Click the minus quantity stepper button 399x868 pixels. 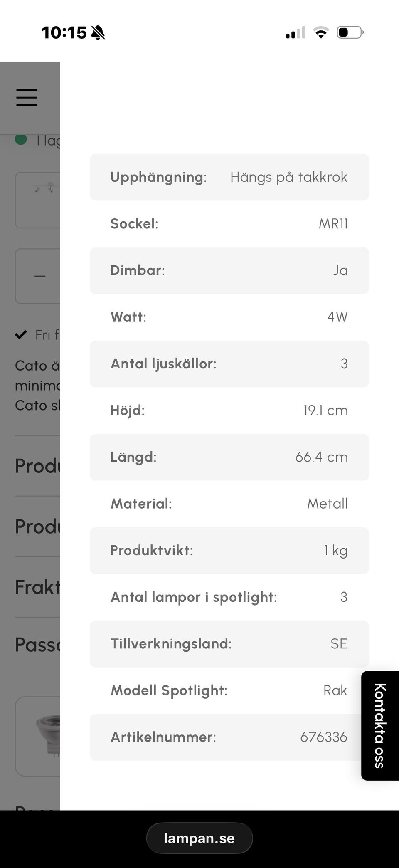(39, 276)
